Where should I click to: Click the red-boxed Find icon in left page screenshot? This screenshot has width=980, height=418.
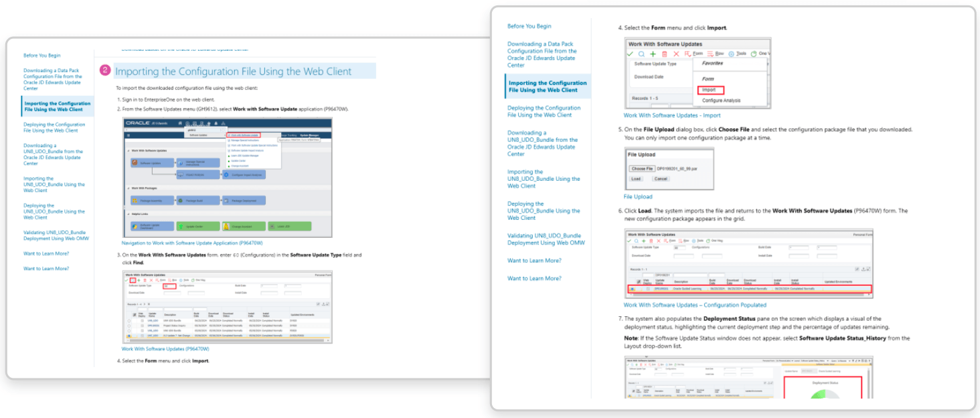point(132,280)
